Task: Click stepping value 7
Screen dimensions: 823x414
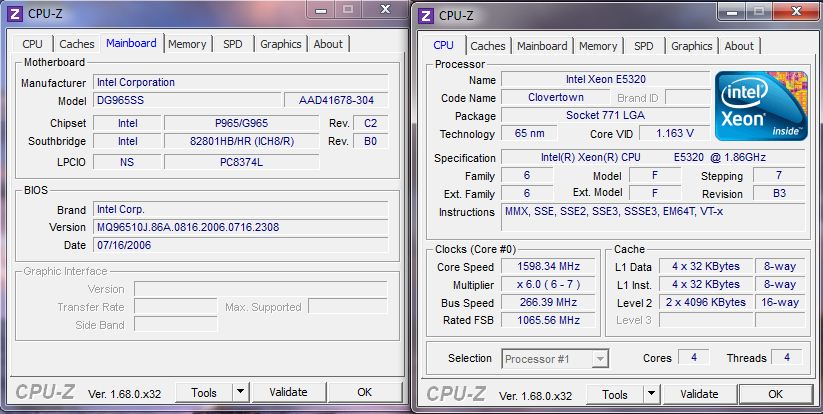Action: 779,175
